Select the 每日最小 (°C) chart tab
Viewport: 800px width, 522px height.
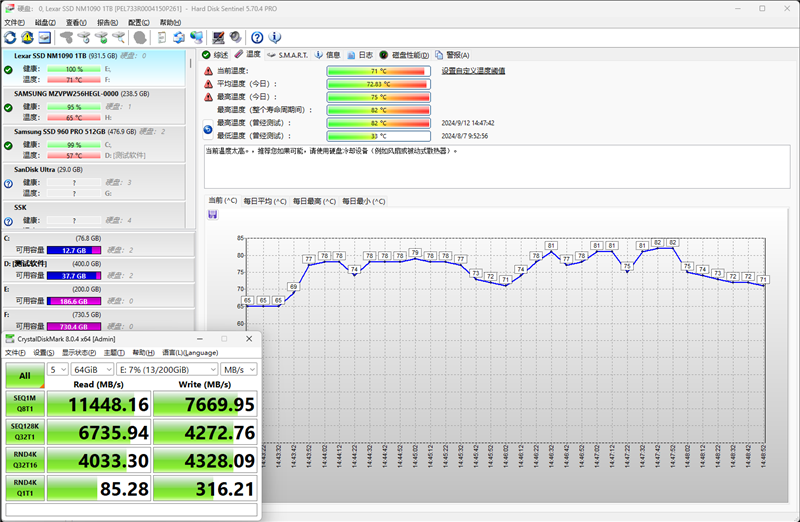(363, 201)
